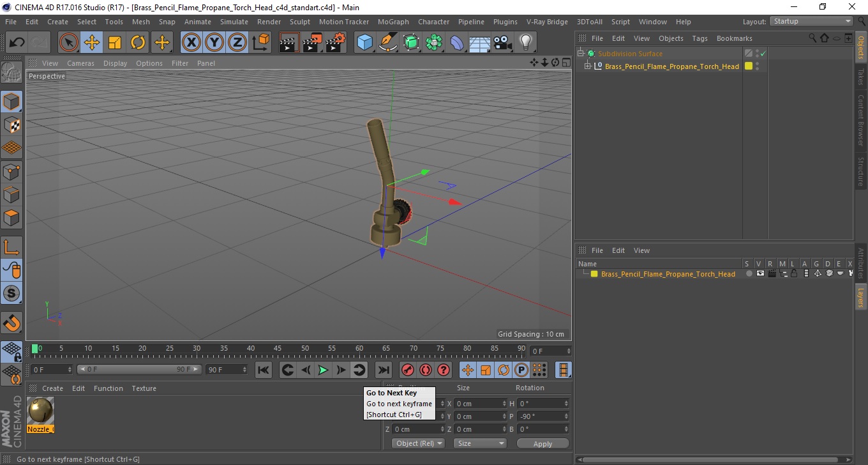Open the Sculpt menu
868x465 pixels.
[x=299, y=22]
